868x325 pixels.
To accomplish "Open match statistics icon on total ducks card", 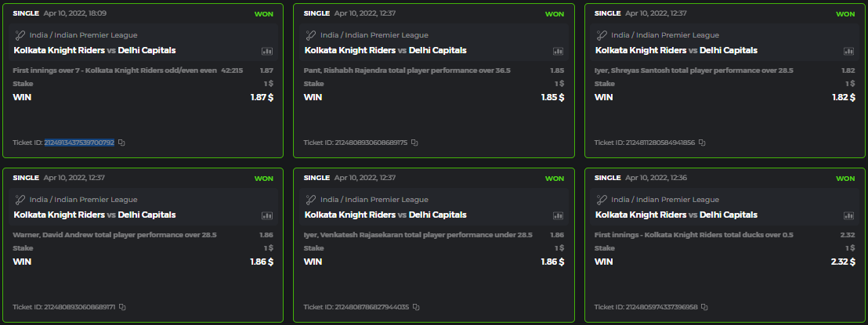I will click(848, 215).
